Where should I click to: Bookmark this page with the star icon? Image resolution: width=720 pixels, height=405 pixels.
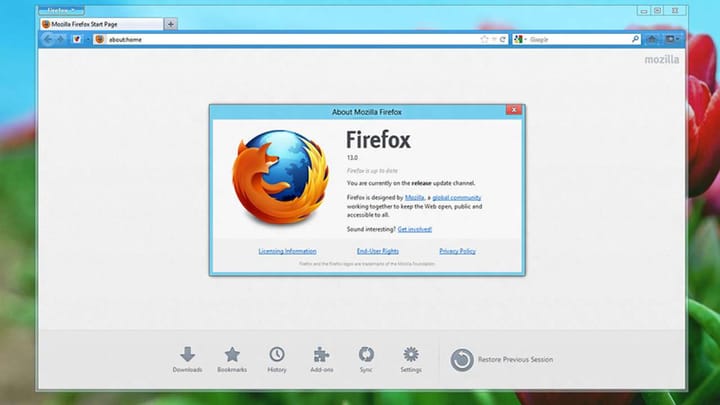click(484, 39)
